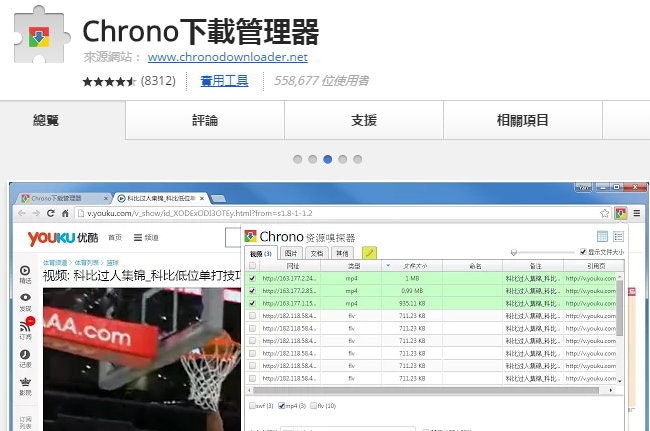
Task: Toggle the mp4 (3) filter checkbox
Action: coord(281,406)
